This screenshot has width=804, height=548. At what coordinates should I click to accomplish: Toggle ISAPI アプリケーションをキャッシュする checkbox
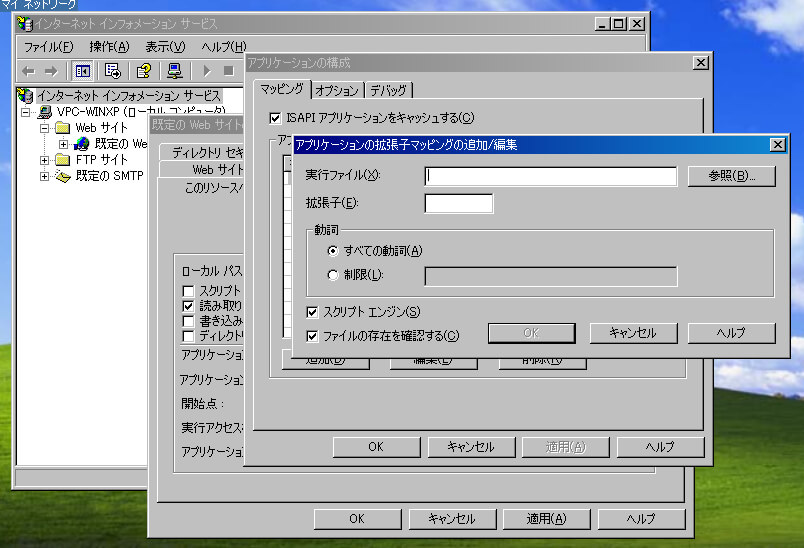click(x=276, y=118)
